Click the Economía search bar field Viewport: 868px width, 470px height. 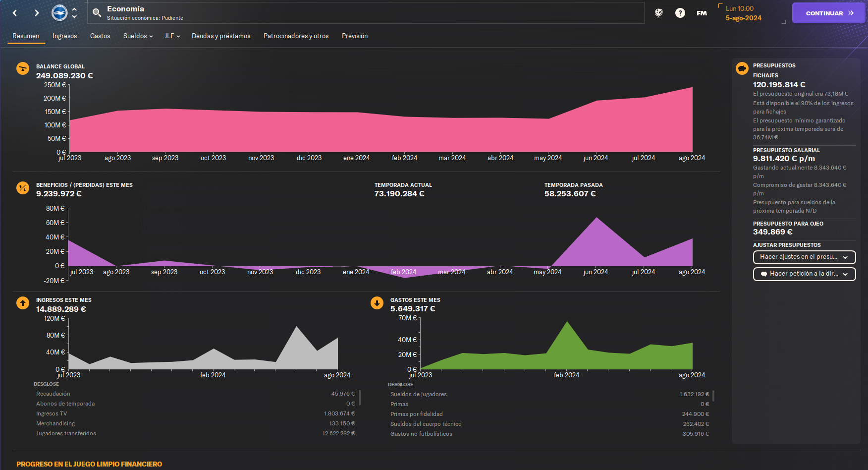tap(366, 13)
